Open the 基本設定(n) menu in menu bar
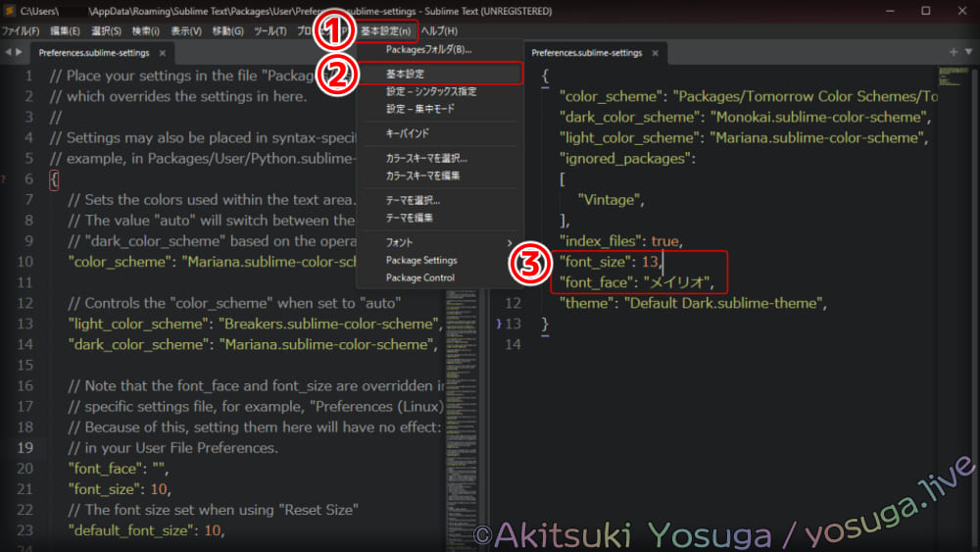Viewport: 980px width, 552px height. pyautogui.click(x=385, y=31)
